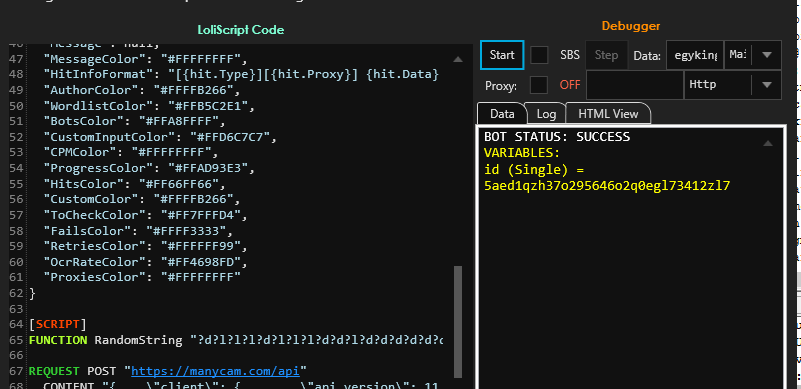Click the OFF proxy status label

(x=570, y=85)
